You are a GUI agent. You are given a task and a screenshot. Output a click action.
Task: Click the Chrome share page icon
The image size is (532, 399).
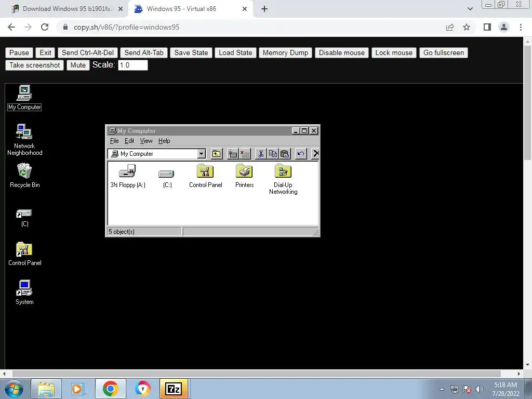(x=450, y=27)
